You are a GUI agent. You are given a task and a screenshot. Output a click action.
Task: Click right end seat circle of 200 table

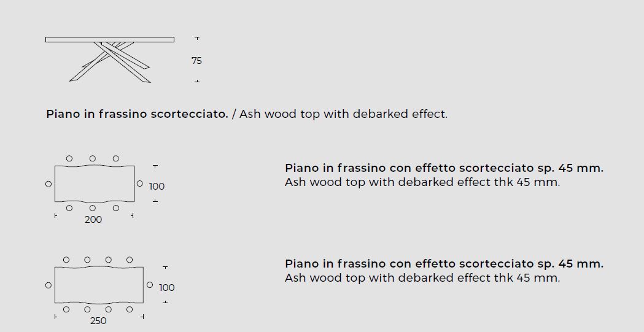pyautogui.click(x=139, y=183)
